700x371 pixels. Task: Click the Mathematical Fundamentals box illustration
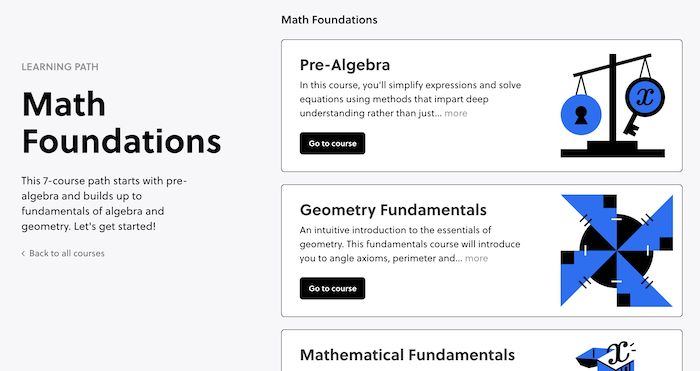(x=606, y=356)
